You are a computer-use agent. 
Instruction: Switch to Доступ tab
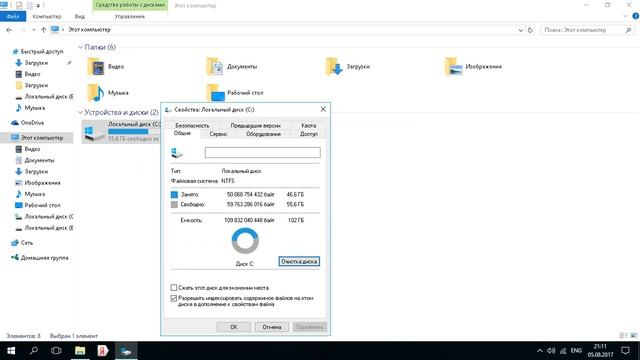tap(309, 134)
